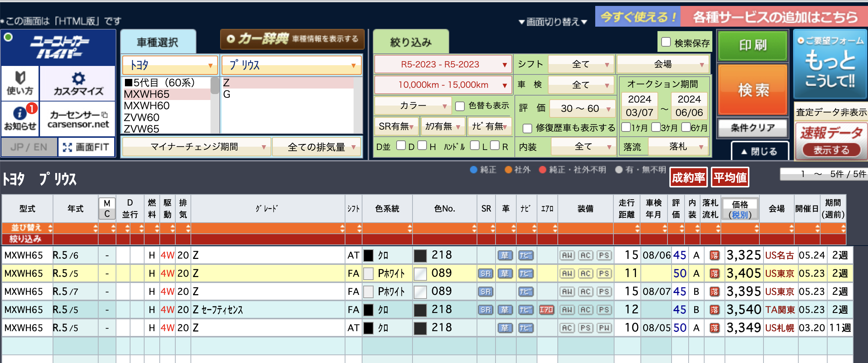
Task: Click auction start date 2024 03/07 field
Action: coord(639,106)
